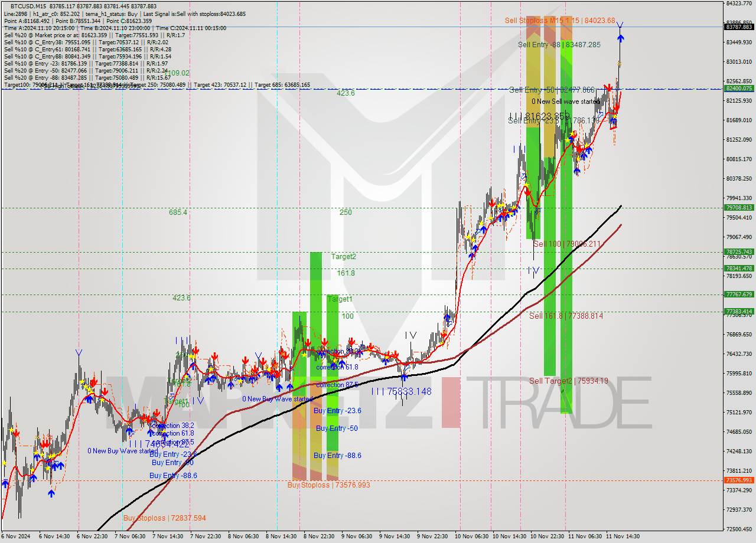Click the green price tag 79708.813
This screenshot has height=543, width=756.
738,208
